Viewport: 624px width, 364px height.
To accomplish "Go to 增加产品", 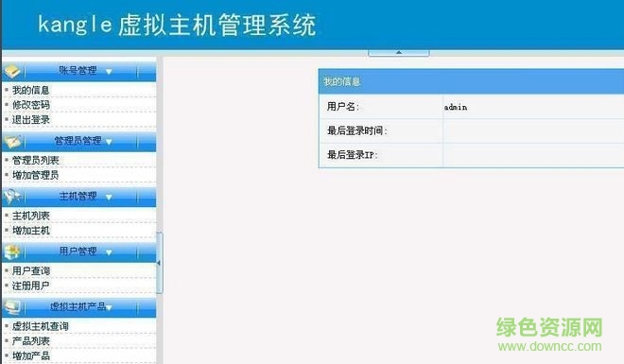I will coord(31,355).
